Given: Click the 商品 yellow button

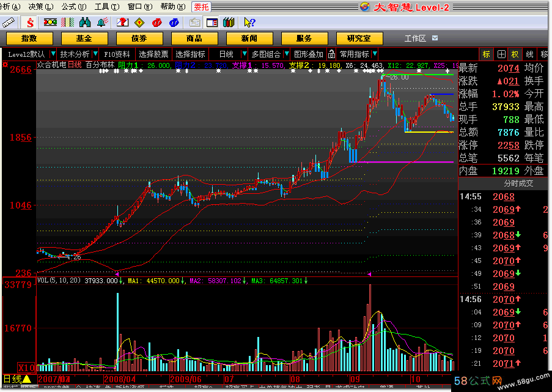Looking at the screenshot, I should tap(194, 39).
